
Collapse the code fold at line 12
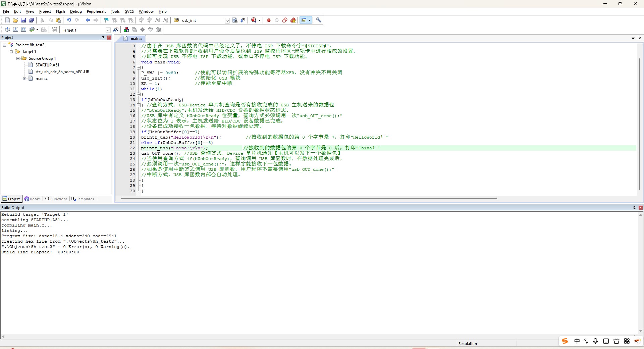(x=139, y=94)
